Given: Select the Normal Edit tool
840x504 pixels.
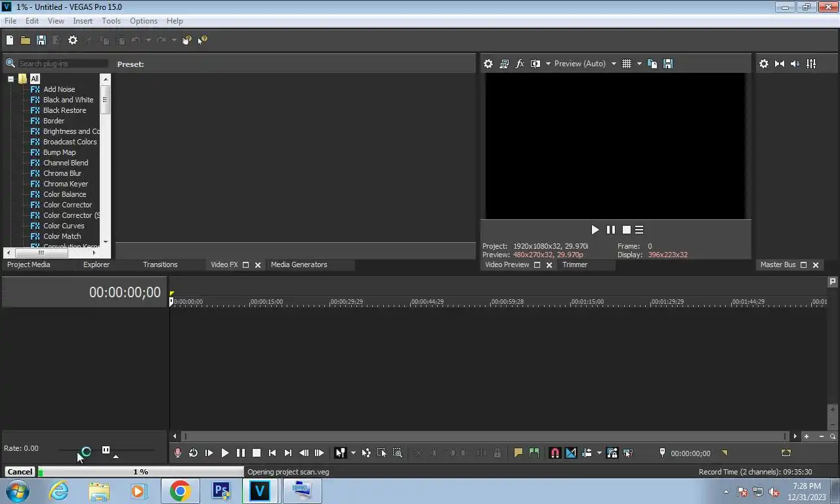Looking at the screenshot, I should 340,453.
